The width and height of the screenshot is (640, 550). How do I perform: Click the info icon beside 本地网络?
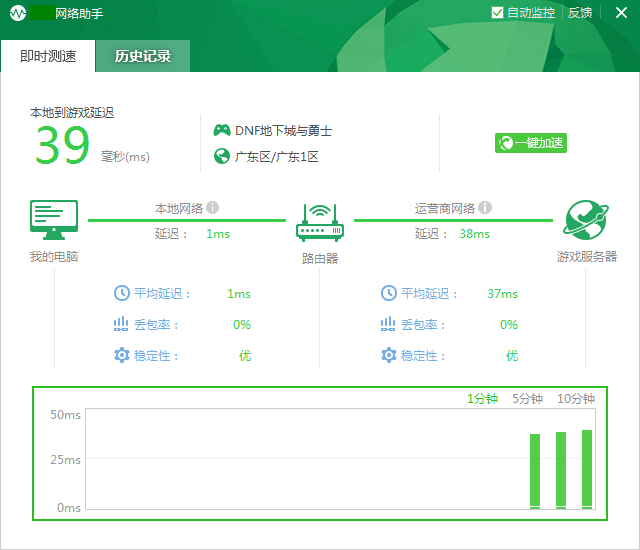tap(213, 208)
